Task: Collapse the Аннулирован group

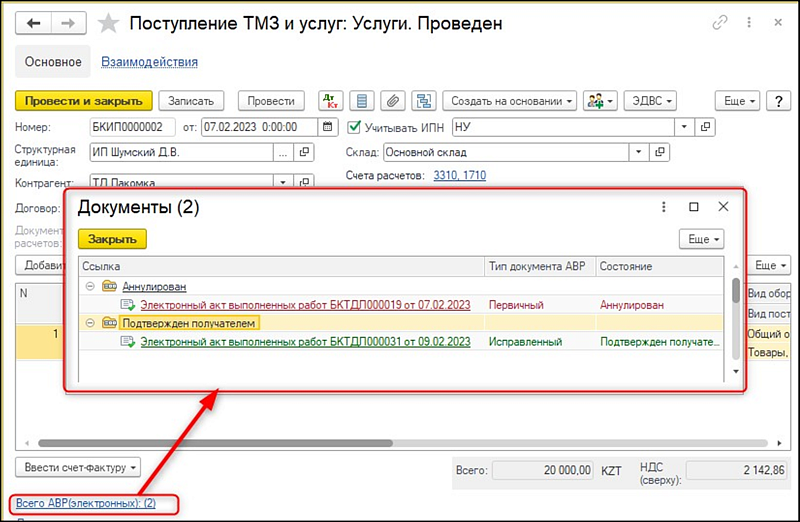Action: coord(89,286)
